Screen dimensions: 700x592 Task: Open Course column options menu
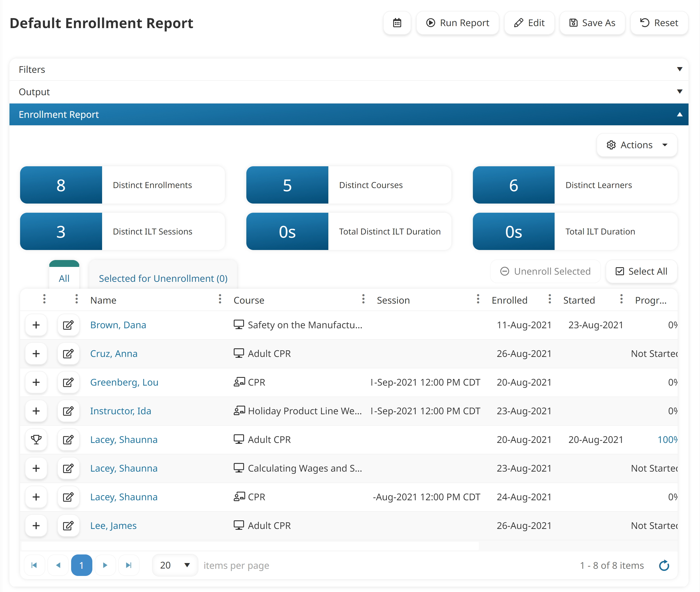tap(363, 299)
